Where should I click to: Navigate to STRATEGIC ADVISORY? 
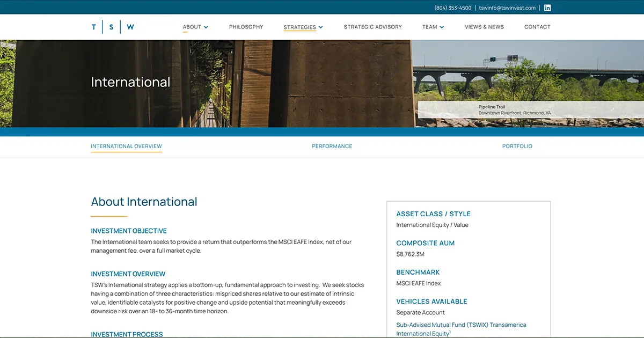(372, 26)
